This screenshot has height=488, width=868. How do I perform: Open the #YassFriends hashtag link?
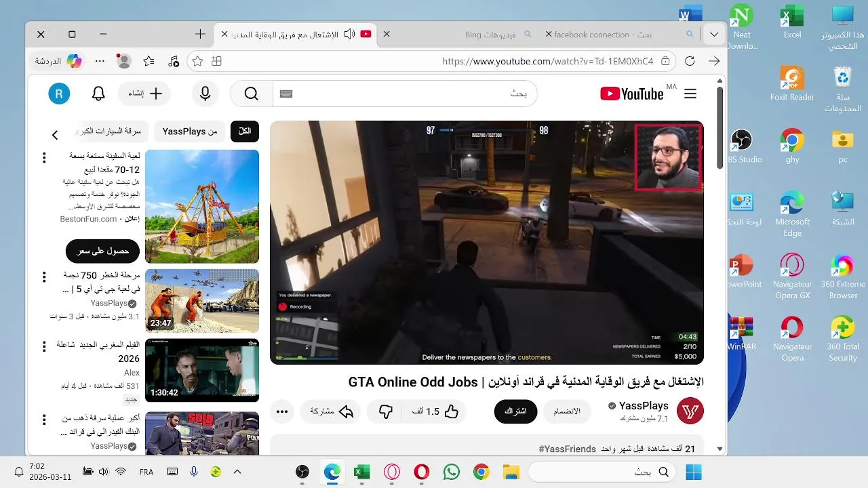[567, 449]
